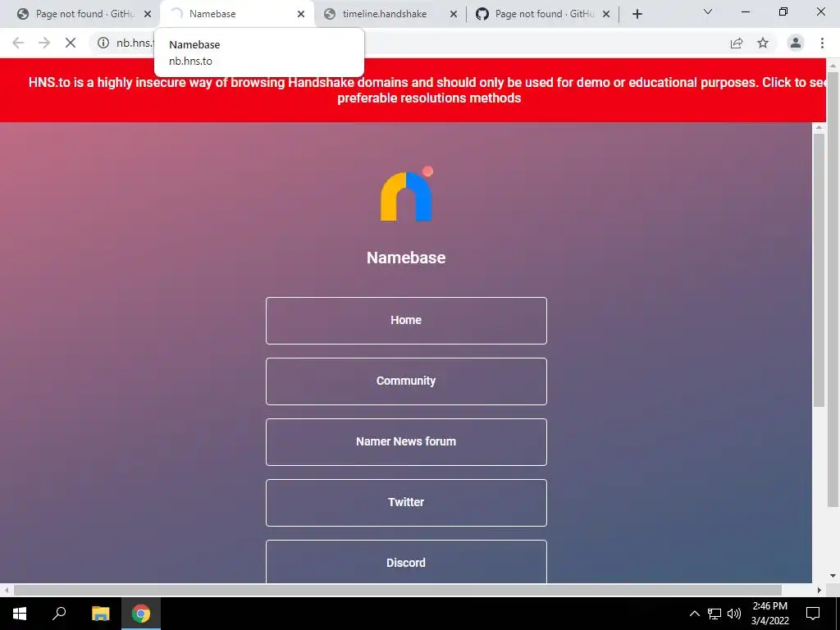Minimize the Chrome window
Image resolution: width=840 pixels, height=630 pixels.
745,11
